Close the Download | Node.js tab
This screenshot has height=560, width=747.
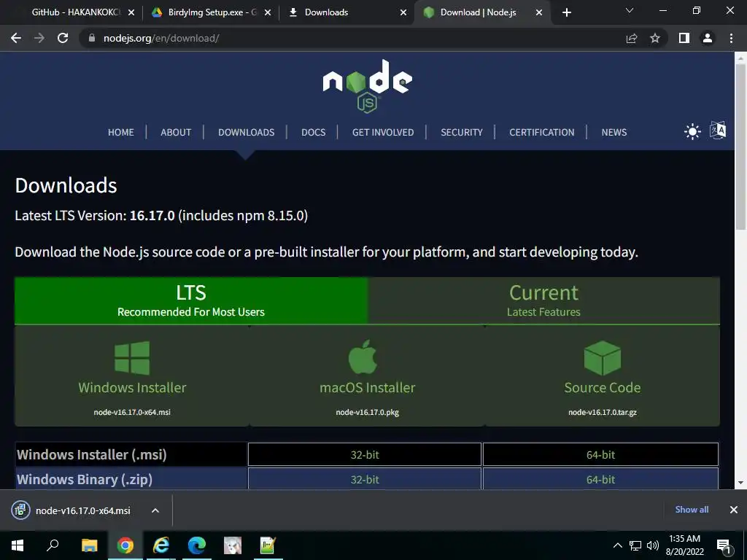tap(539, 12)
